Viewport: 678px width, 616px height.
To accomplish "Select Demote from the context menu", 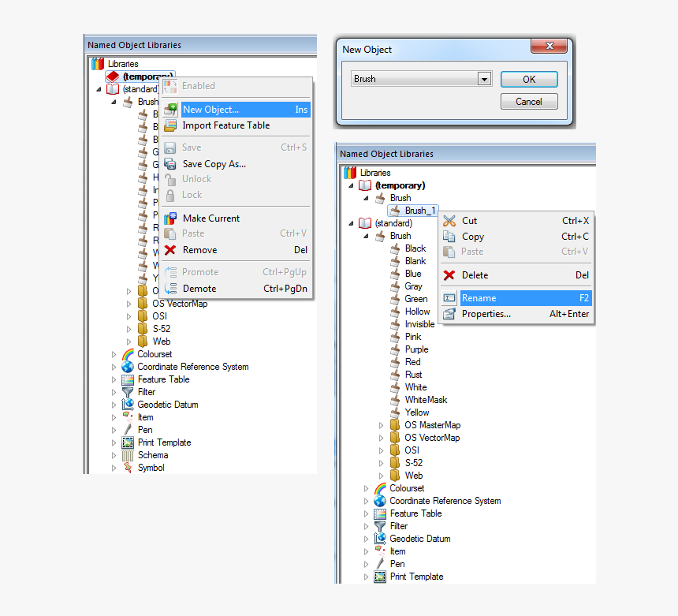I will (x=237, y=289).
